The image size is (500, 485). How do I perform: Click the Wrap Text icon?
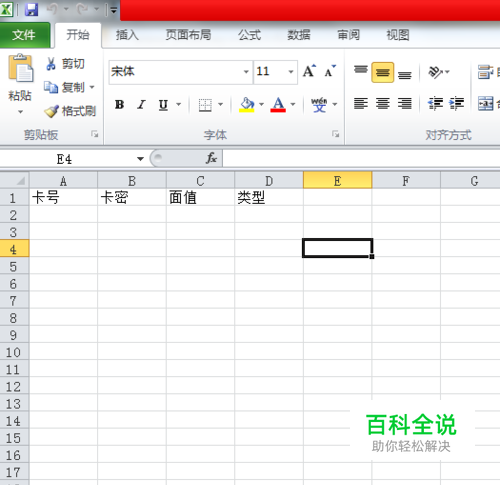click(x=485, y=72)
